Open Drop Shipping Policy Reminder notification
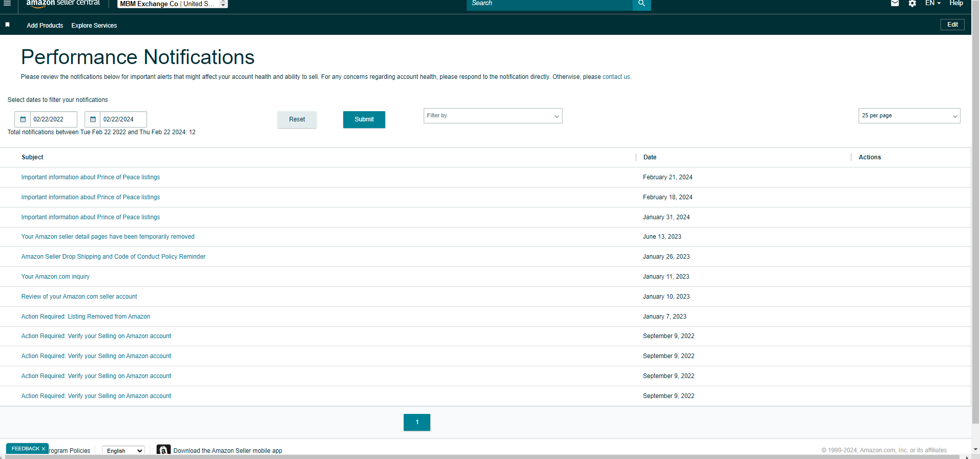Screen dimensions: 980x459 [x=113, y=257]
